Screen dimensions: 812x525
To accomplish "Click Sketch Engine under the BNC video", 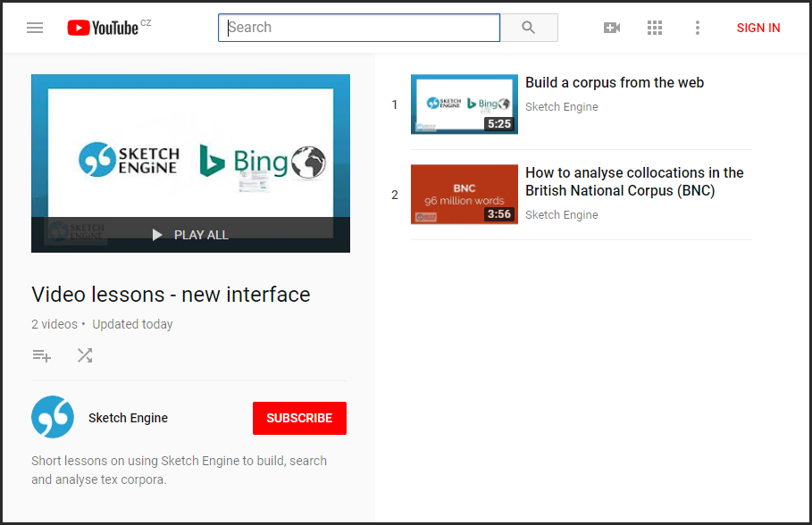I will [561, 215].
